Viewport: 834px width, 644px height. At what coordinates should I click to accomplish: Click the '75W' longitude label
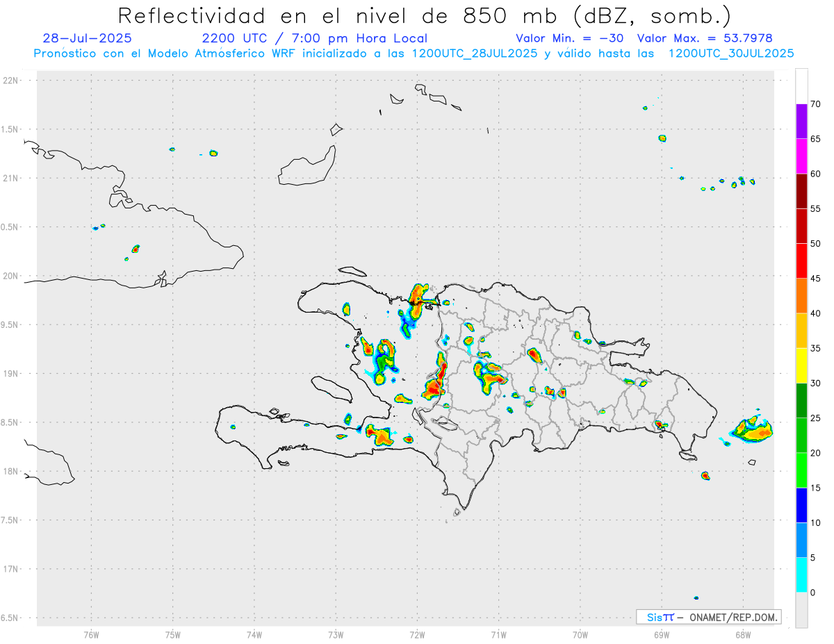[173, 634]
